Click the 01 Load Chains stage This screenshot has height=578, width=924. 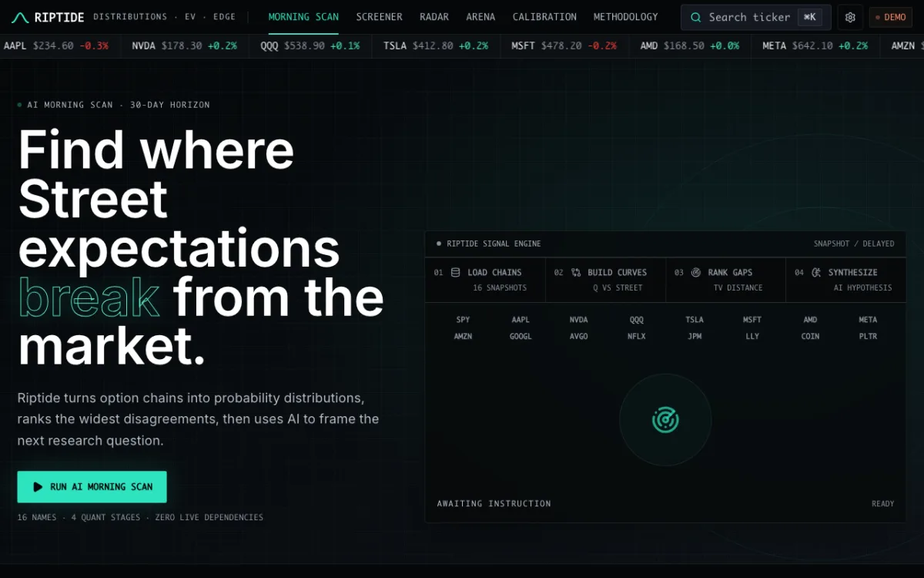coord(485,280)
